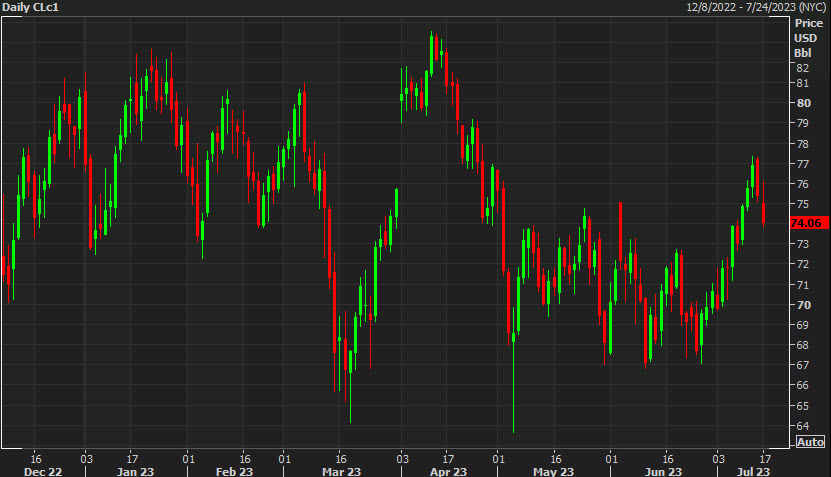
Task: Click the May 23 month label
Action: (554, 472)
